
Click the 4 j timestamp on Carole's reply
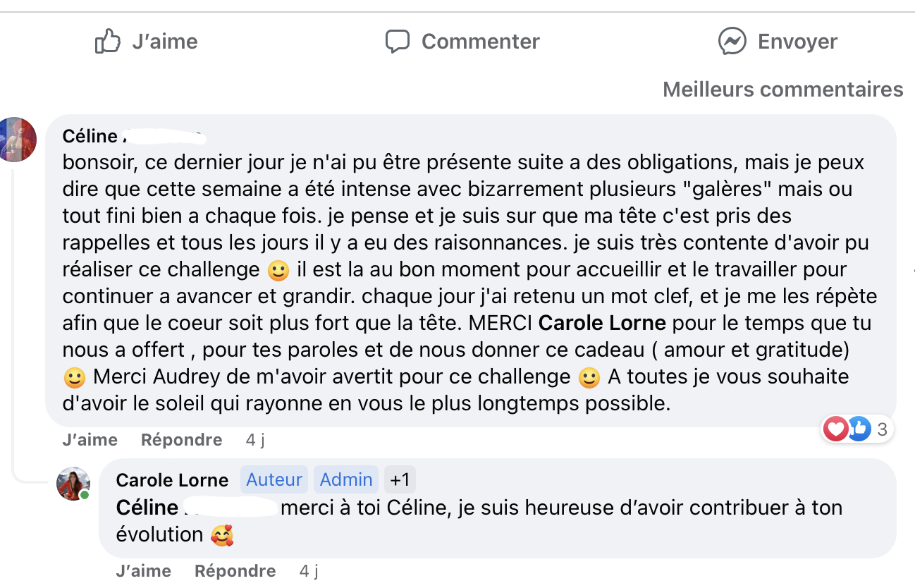coord(309,570)
